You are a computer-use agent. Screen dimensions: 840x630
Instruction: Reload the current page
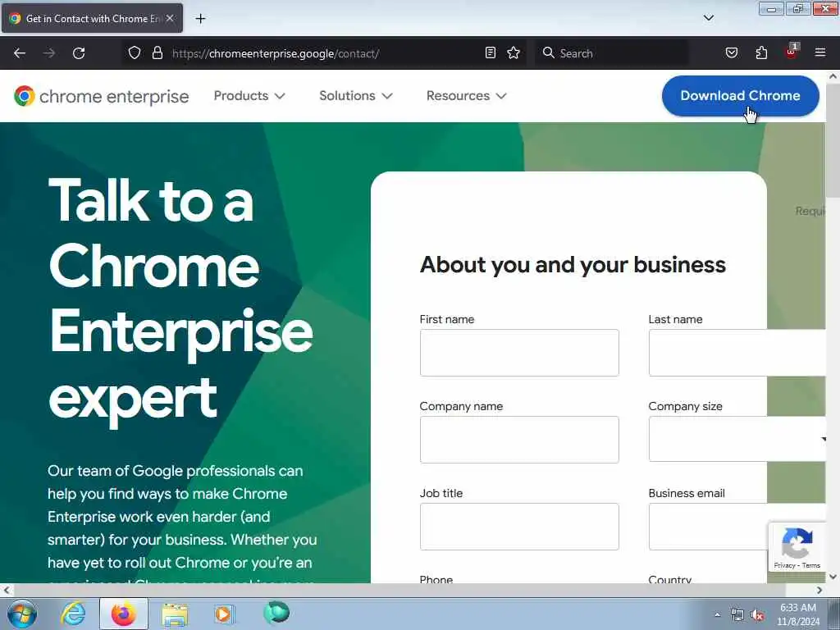79,53
